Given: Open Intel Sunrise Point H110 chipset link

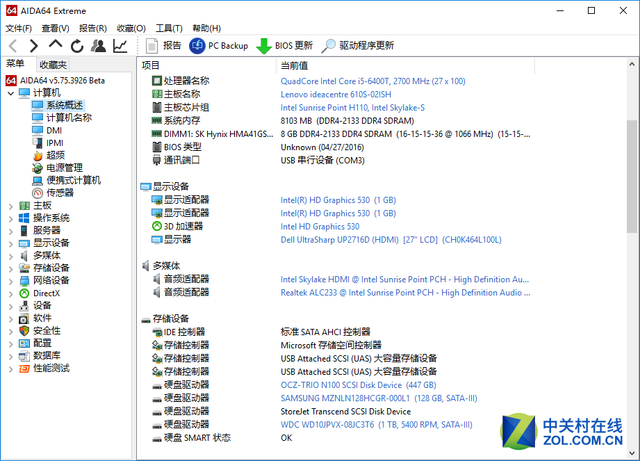Looking at the screenshot, I should click(352, 108).
